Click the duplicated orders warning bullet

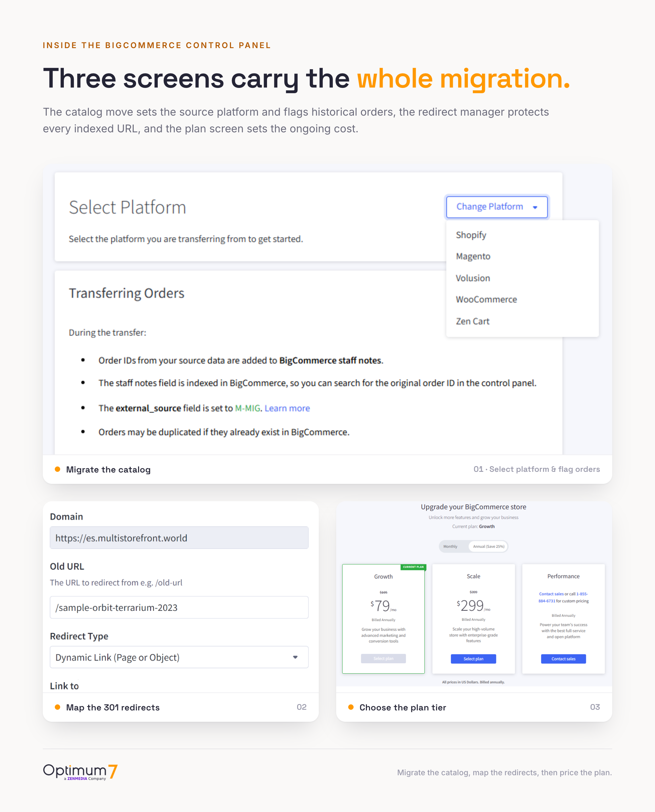pos(224,432)
